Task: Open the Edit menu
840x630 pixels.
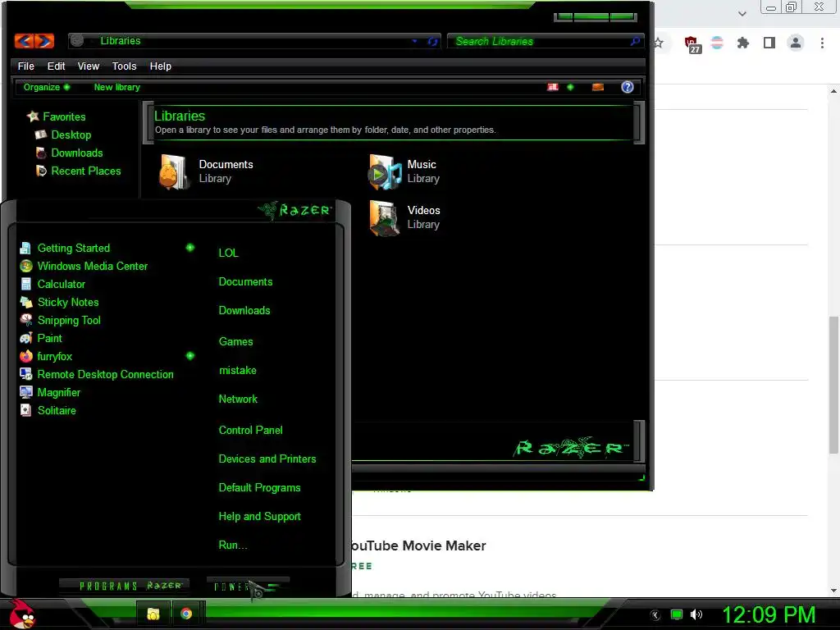Action: click(x=57, y=66)
